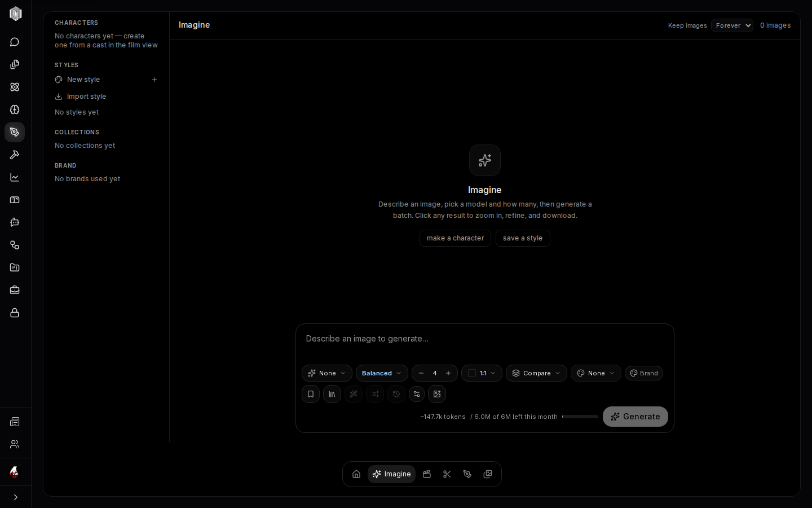Open the image gallery icon in the bottom bar
Viewport: 812px width, 508px height.
click(488, 474)
